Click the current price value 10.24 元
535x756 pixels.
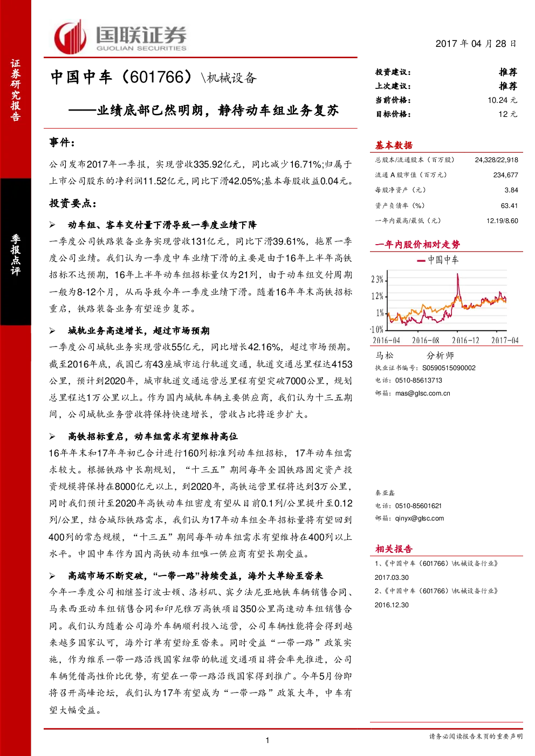click(x=502, y=100)
